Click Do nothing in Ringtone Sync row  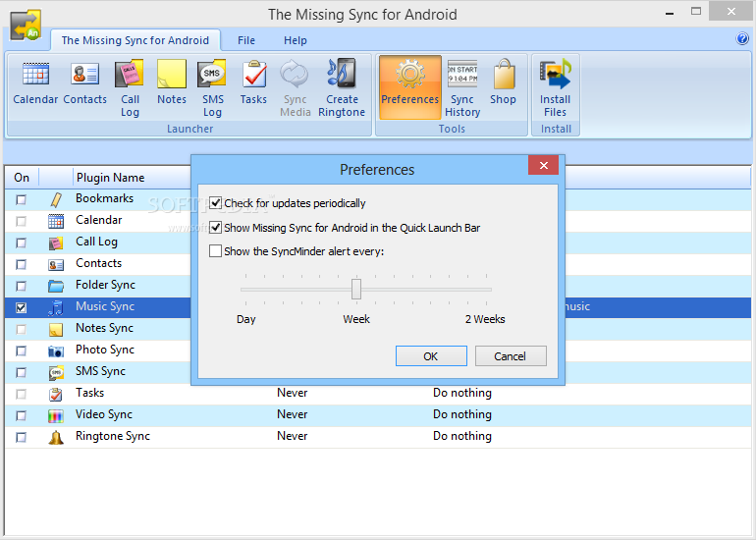pyautogui.click(x=461, y=436)
